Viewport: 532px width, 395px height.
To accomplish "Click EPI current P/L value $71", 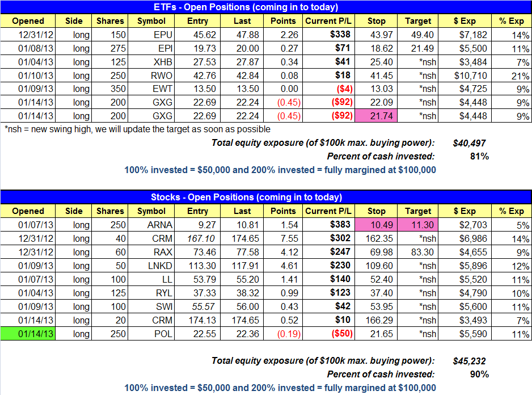I will click(343, 48).
